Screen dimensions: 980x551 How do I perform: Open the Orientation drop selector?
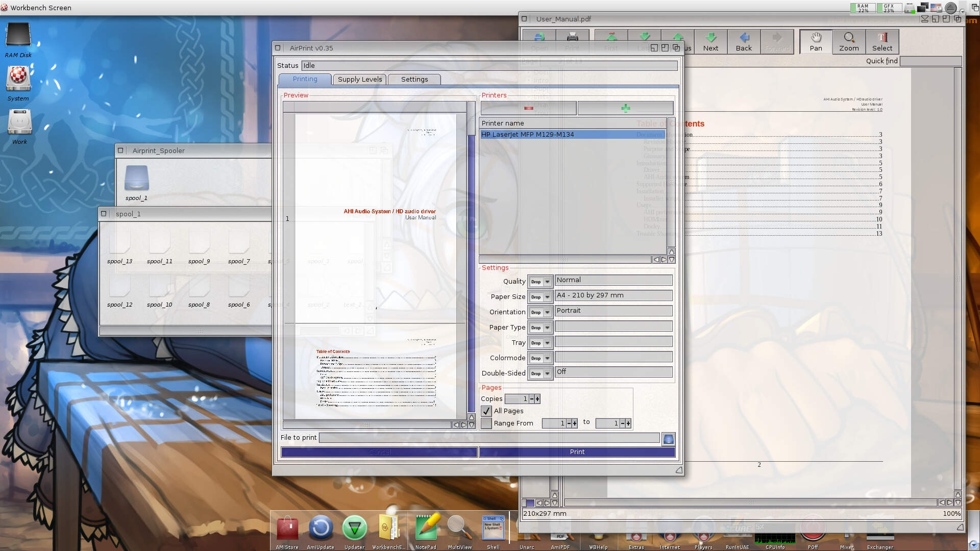pyautogui.click(x=540, y=312)
